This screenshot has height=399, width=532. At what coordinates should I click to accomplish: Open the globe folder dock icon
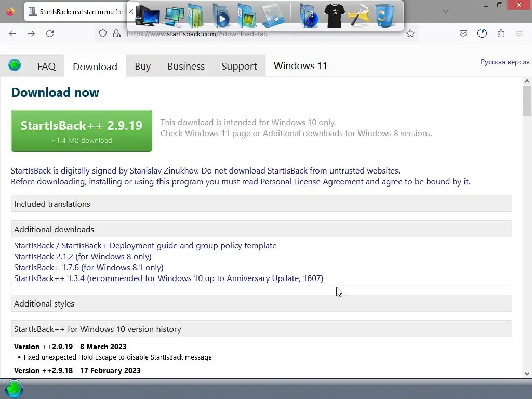click(x=309, y=16)
